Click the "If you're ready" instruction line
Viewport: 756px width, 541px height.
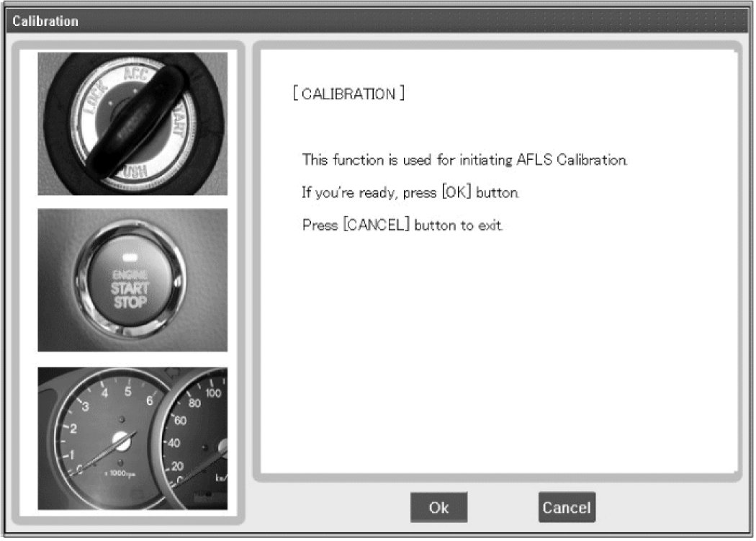click(x=410, y=193)
